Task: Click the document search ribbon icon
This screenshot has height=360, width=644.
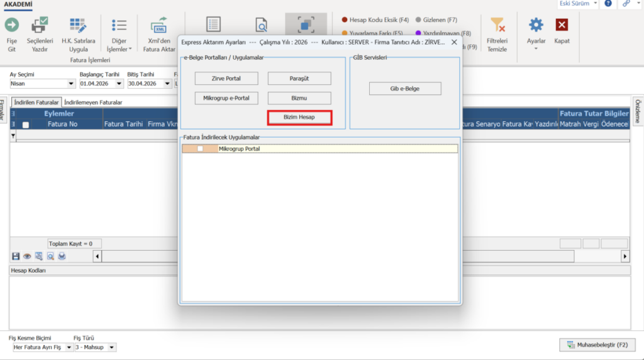Action: [x=261, y=25]
